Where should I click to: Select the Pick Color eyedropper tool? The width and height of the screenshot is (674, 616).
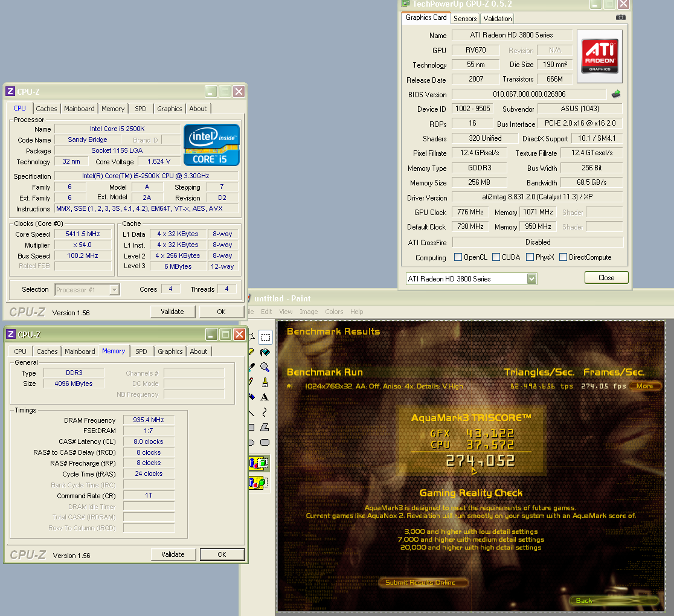coord(252,367)
